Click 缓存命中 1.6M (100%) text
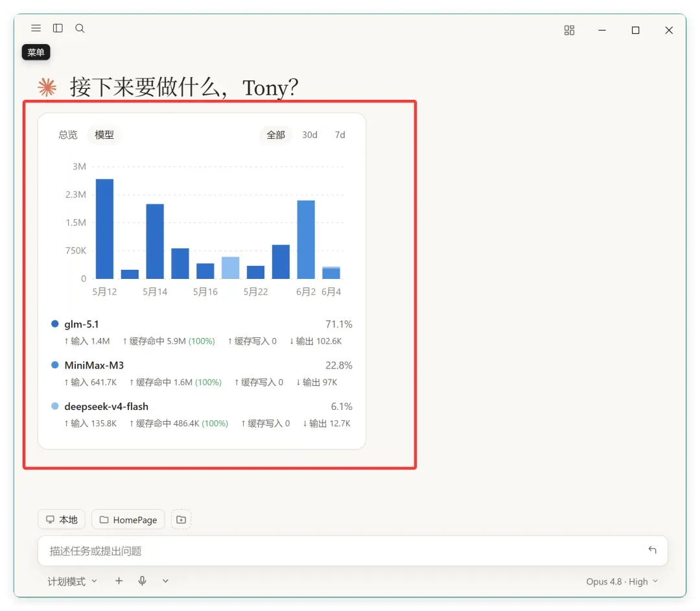This screenshot has height=611, width=700. pyautogui.click(x=176, y=382)
